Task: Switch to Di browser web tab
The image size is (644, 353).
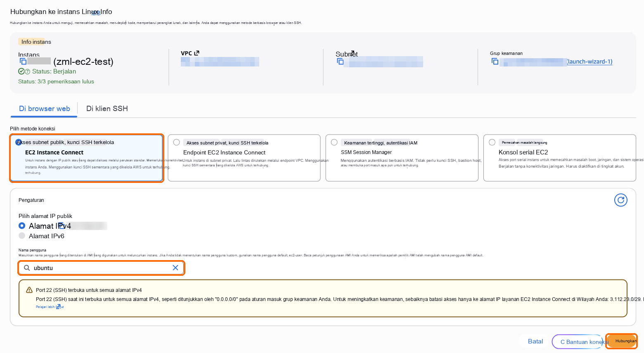Action: pos(45,109)
